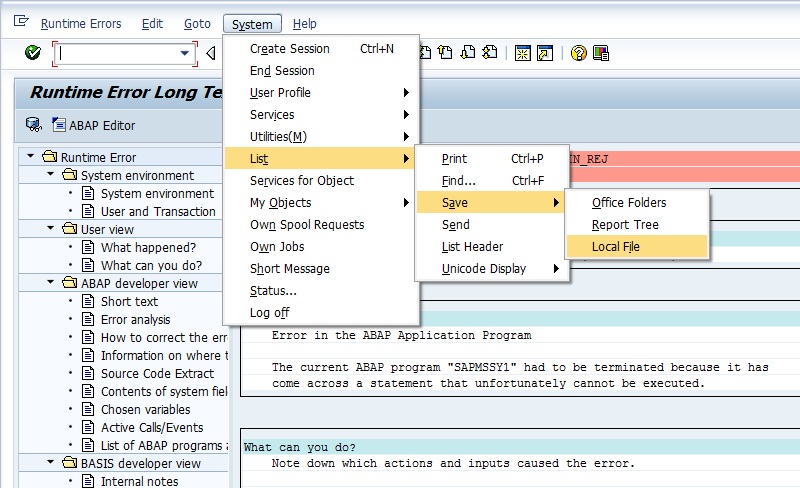Click the last page toolbar icon
This screenshot has height=488, width=800.
(489, 53)
